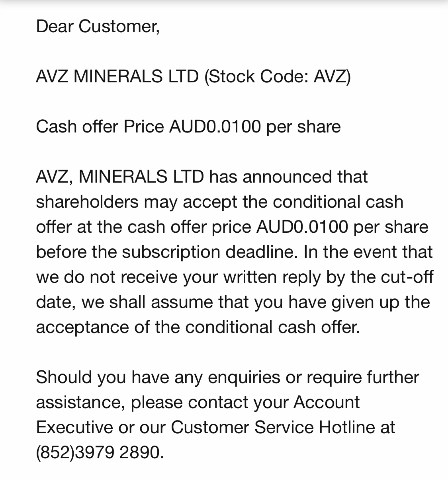The height and width of the screenshot is (479, 448).
Task: Click the 'Account' word before Executive
Action: pos(327,402)
